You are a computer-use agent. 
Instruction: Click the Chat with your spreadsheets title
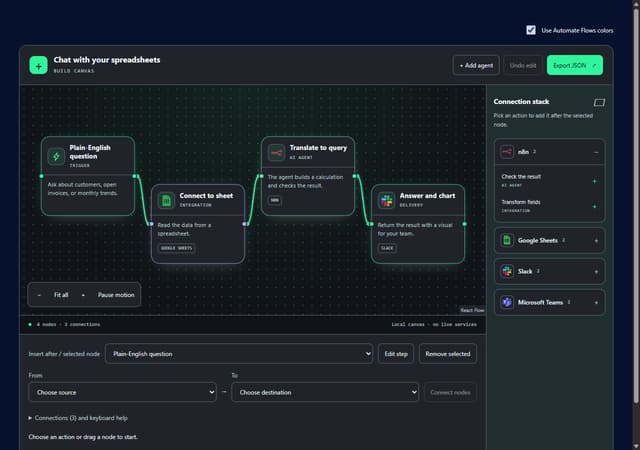107,60
